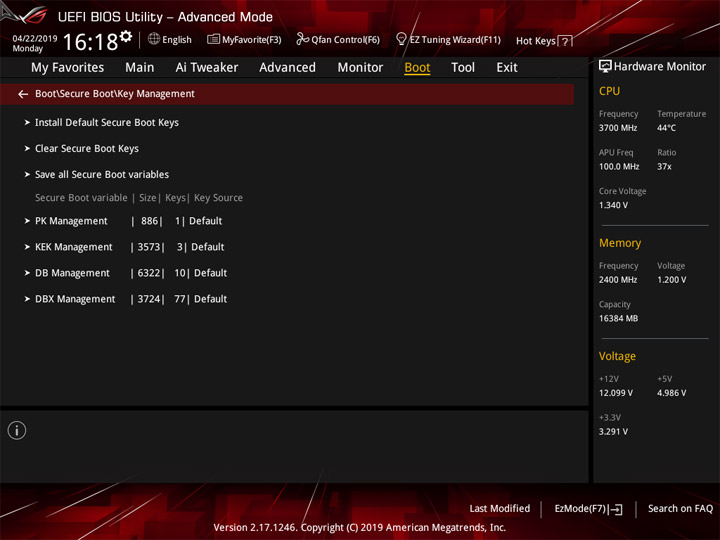
Task: Click CPU temperature 44°C value
Action: [x=666, y=128]
